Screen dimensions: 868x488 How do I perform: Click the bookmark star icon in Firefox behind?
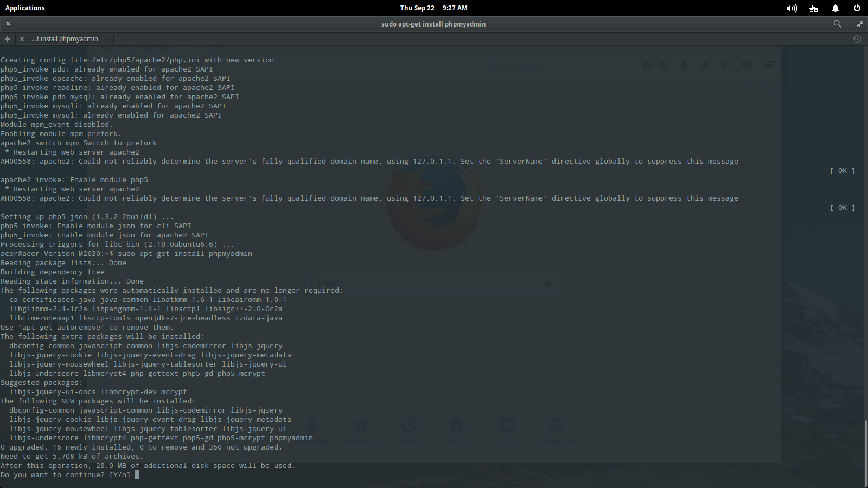pos(647,65)
